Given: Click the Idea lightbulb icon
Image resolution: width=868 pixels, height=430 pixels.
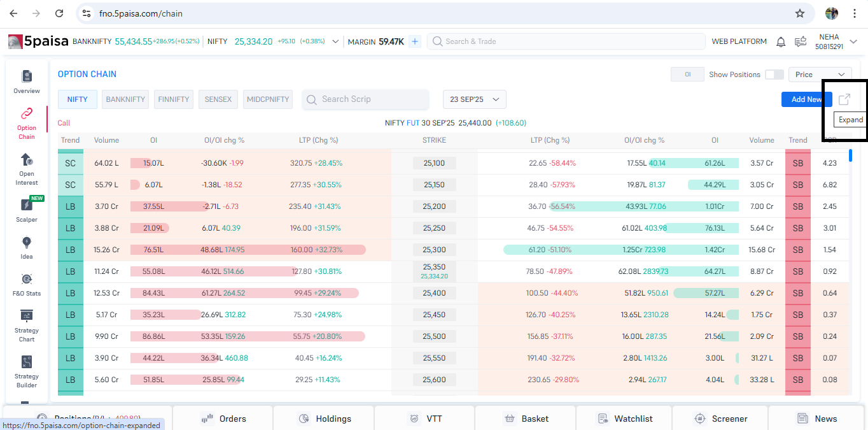Looking at the screenshot, I should point(27,243).
